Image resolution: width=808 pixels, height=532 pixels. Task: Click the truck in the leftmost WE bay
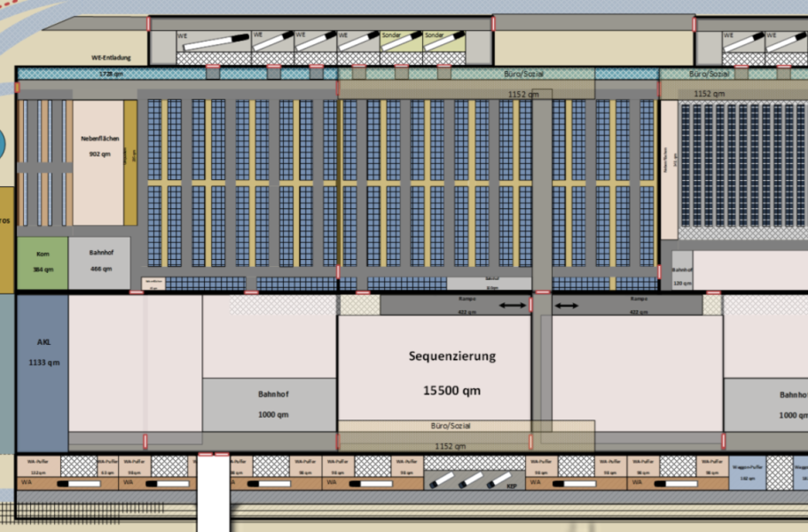click(216, 41)
